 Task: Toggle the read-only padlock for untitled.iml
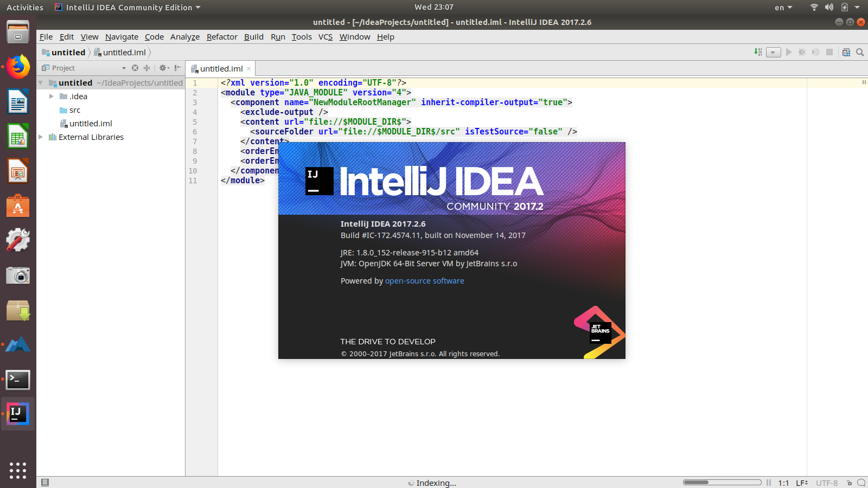tap(850, 483)
